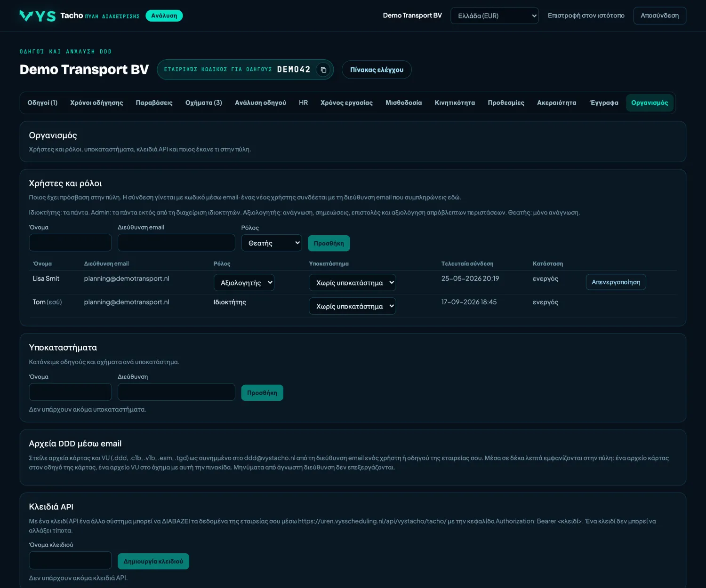Click the Tom (εσύ) name cell

click(47, 302)
